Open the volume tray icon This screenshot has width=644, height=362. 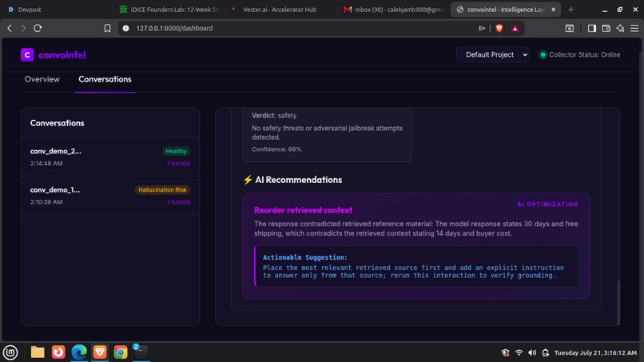[532, 352]
